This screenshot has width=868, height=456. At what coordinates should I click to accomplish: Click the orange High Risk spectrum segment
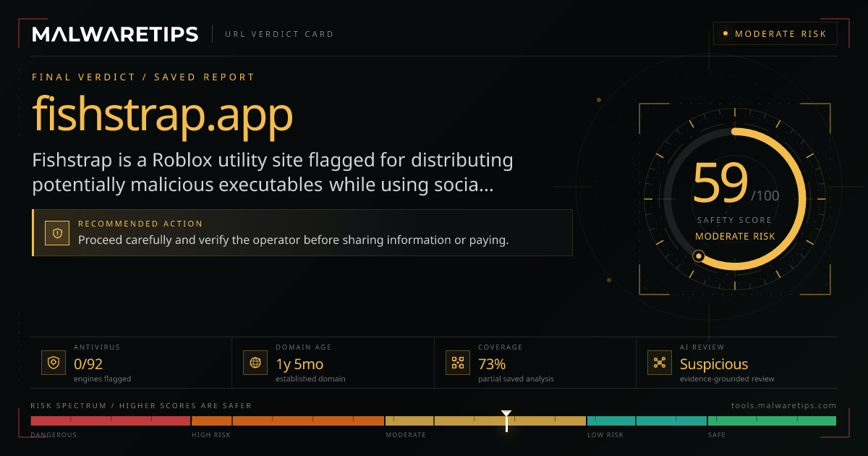pyautogui.click(x=288, y=421)
